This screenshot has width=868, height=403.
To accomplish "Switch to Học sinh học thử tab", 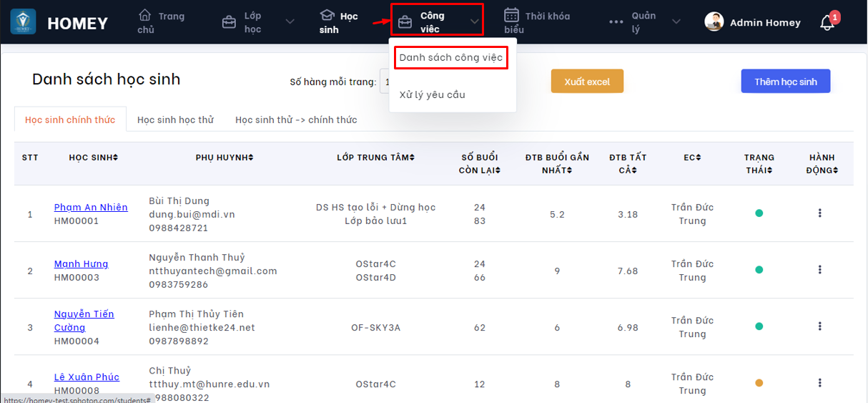I will [x=175, y=120].
